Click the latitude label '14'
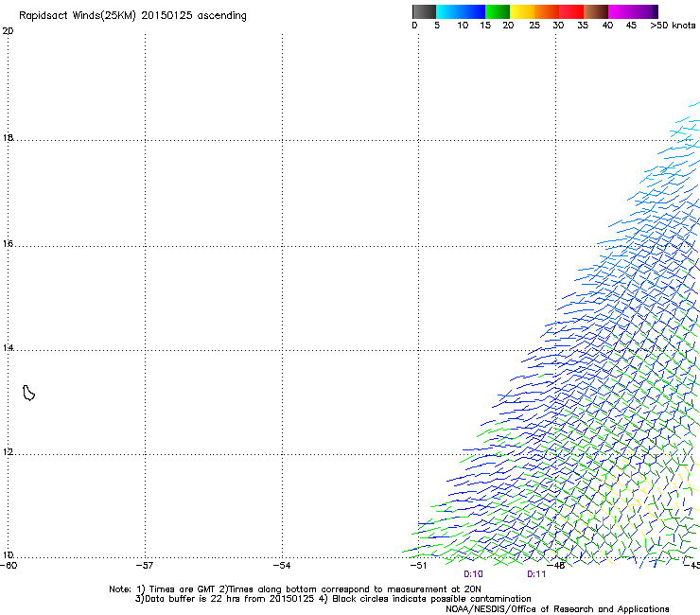 (x=8, y=348)
